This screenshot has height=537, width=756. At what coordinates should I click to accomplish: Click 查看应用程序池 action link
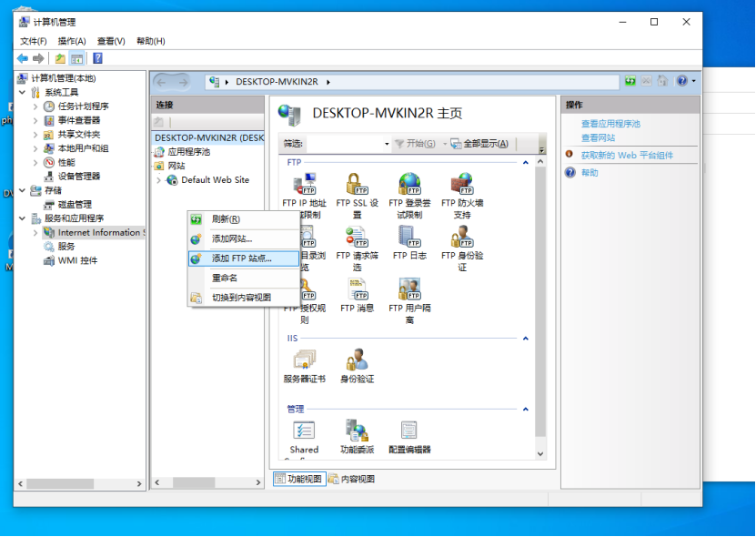[x=610, y=124]
